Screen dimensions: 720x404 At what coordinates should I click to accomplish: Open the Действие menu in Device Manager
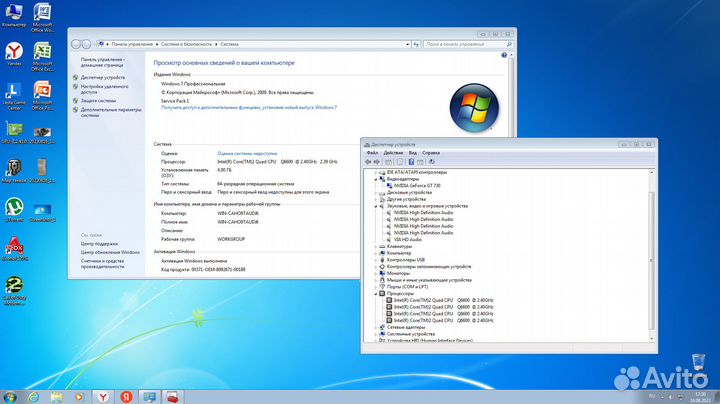coord(393,152)
